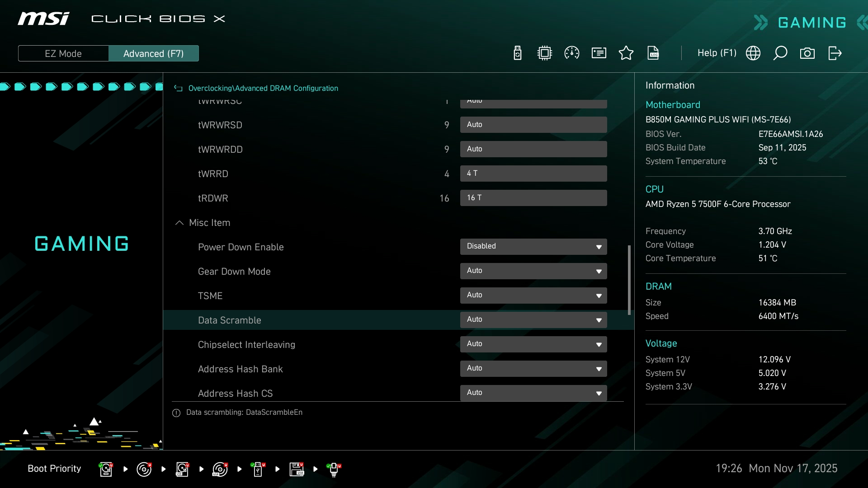Click the Overclocking\Advanced DRAM Configuration breadcrumb

[x=263, y=89]
